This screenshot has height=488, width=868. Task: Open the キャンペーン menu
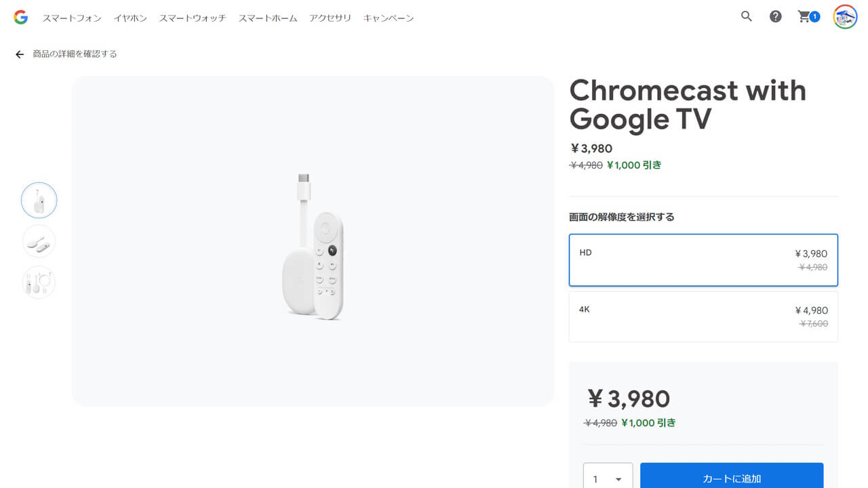pyautogui.click(x=388, y=18)
